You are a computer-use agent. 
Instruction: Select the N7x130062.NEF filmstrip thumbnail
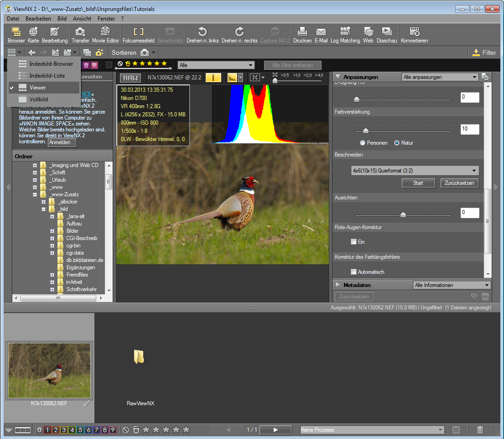tap(49, 370)
